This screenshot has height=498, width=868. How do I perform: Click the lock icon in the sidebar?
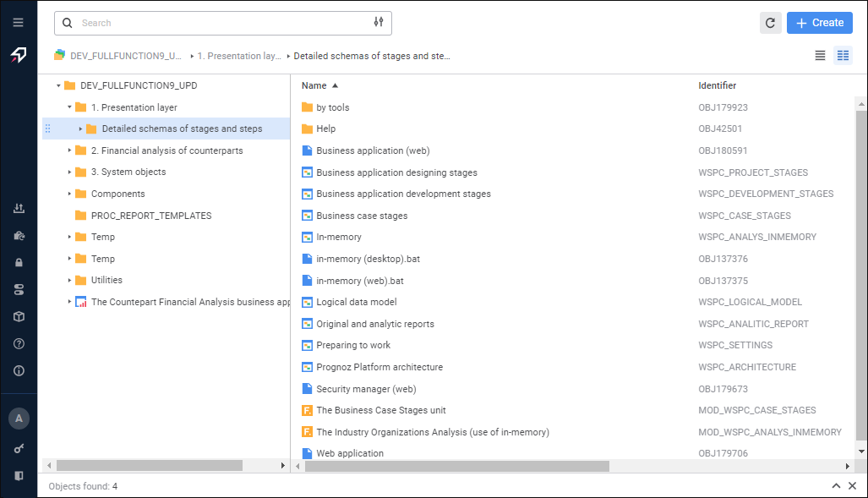coord(19,262)
